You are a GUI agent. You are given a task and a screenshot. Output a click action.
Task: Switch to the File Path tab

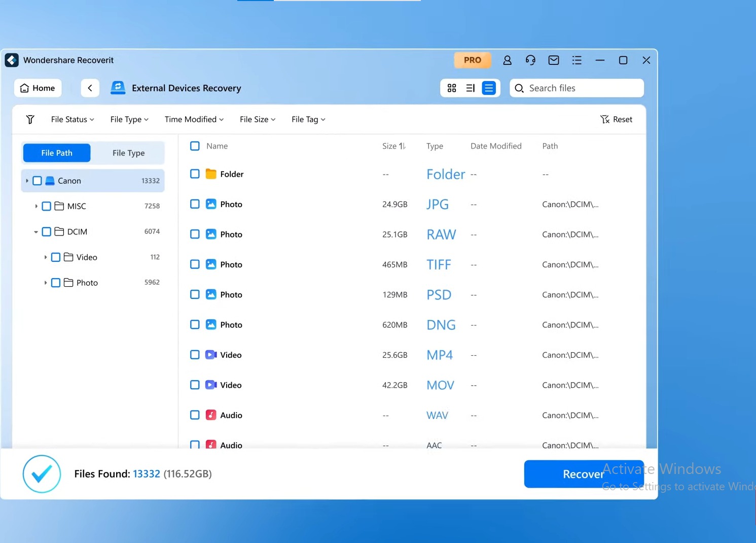(57, 153)
